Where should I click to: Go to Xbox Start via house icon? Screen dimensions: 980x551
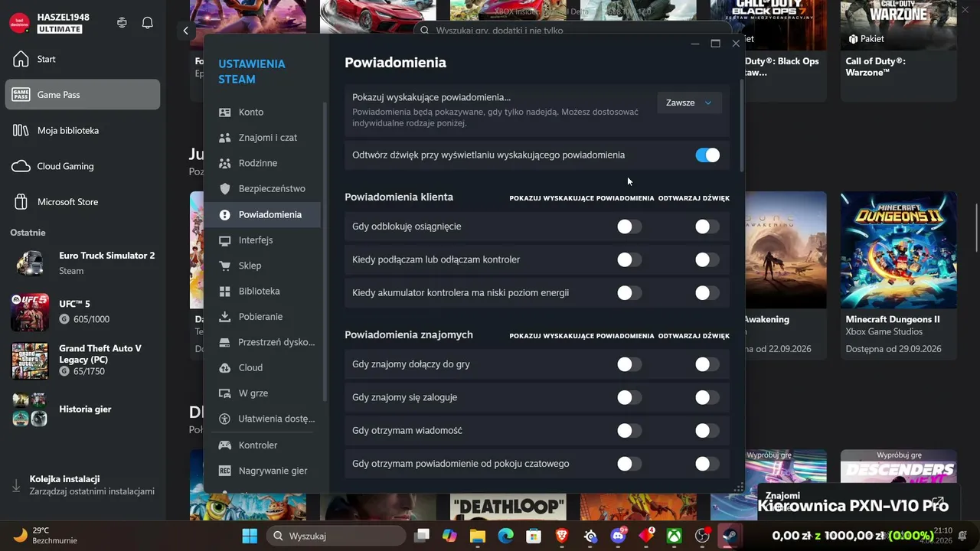tap(21, 59)
